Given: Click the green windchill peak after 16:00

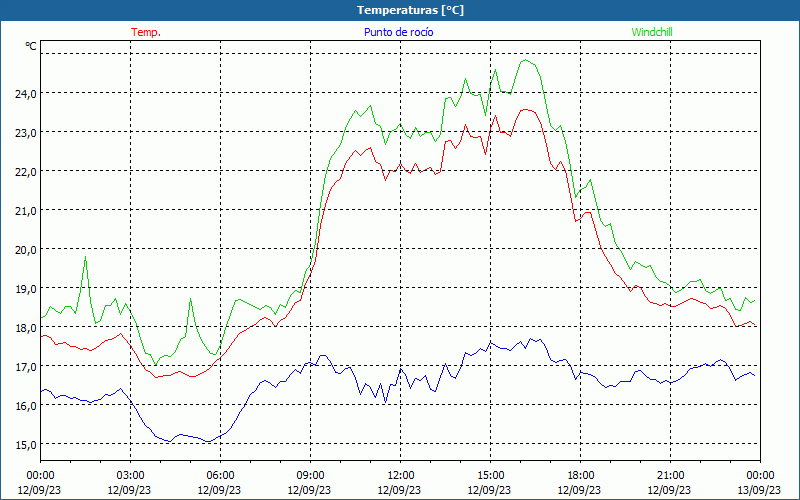Looking at the screenshot, I should (x=525, y=60).
